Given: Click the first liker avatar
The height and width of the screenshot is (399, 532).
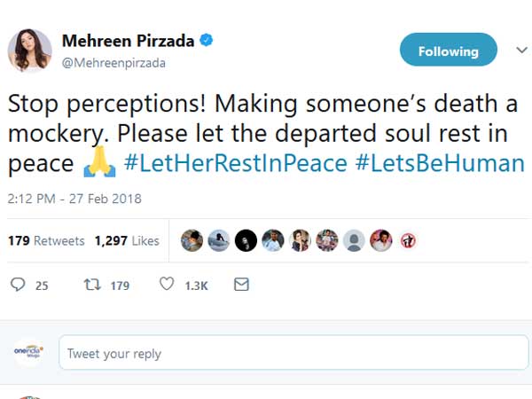Looking at the screenshot, I should pos(192,240).
